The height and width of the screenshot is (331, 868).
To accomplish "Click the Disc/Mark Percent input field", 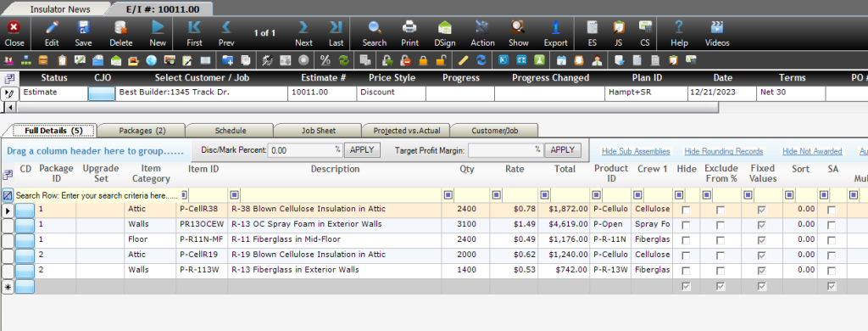I will [x=305, y=149].
